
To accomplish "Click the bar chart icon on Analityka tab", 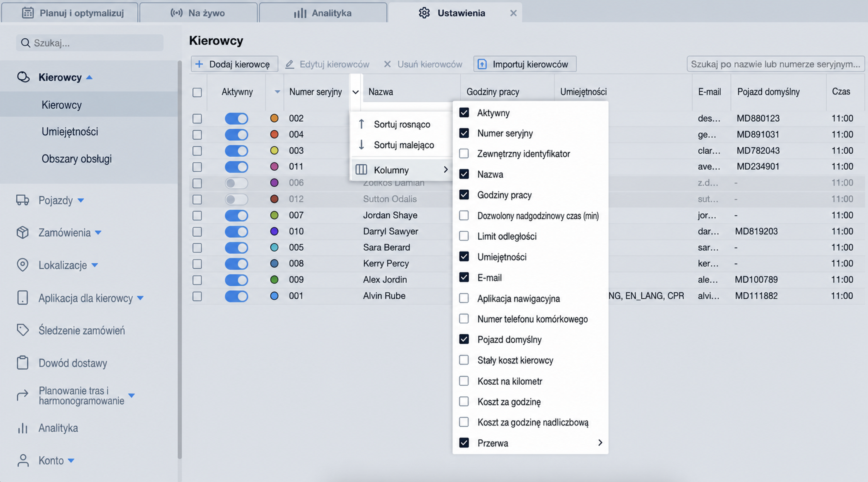I will point(300,13).
